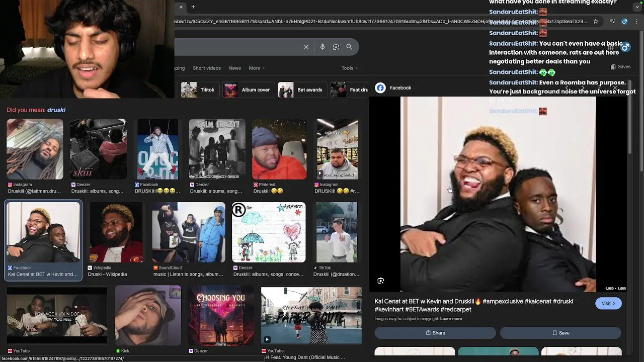Open the Deezer children's drawing thumbnail
644x362 pixels.
pos(269,232)
